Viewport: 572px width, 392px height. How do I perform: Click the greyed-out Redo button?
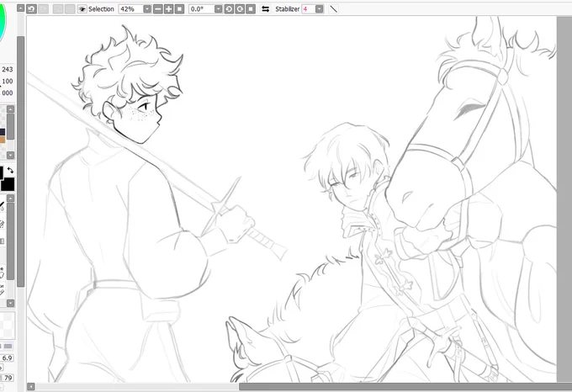tap(44, 8)
